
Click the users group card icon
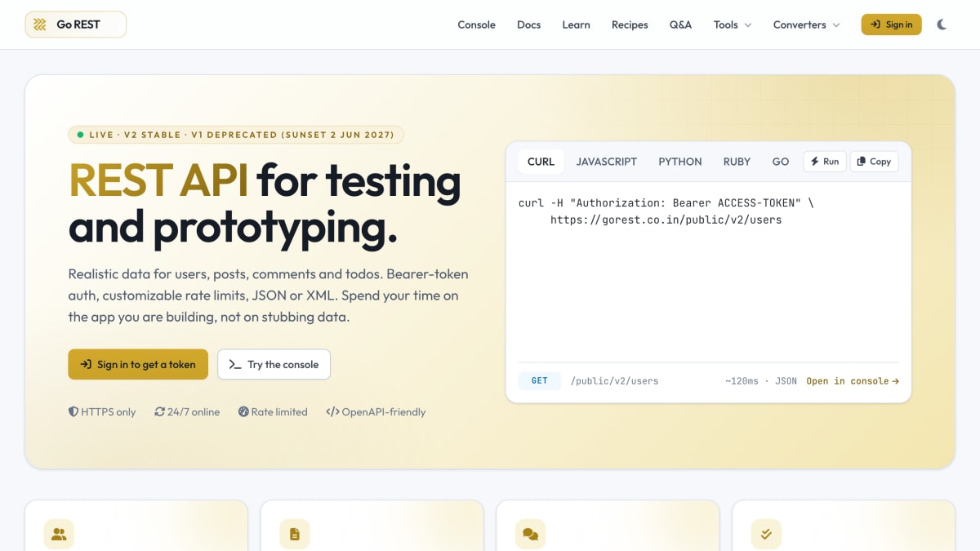tap(59, 535)
